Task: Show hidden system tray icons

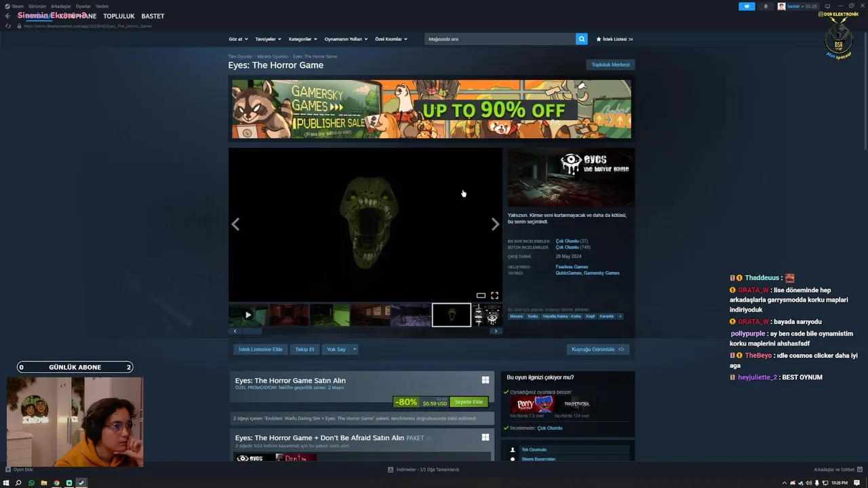Action: [785, 483]
